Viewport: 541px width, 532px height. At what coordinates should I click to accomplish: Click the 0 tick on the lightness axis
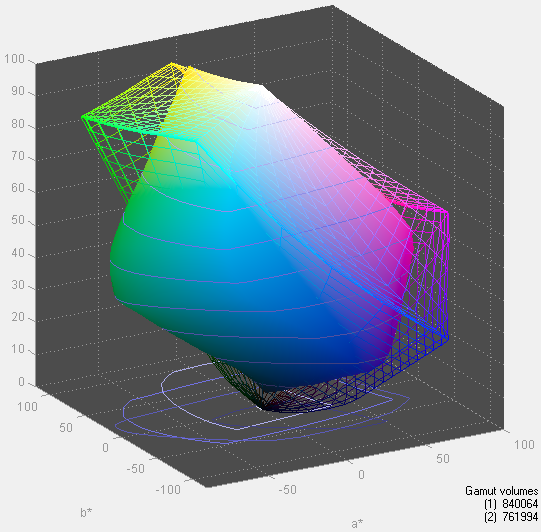(x=21, y=382)
